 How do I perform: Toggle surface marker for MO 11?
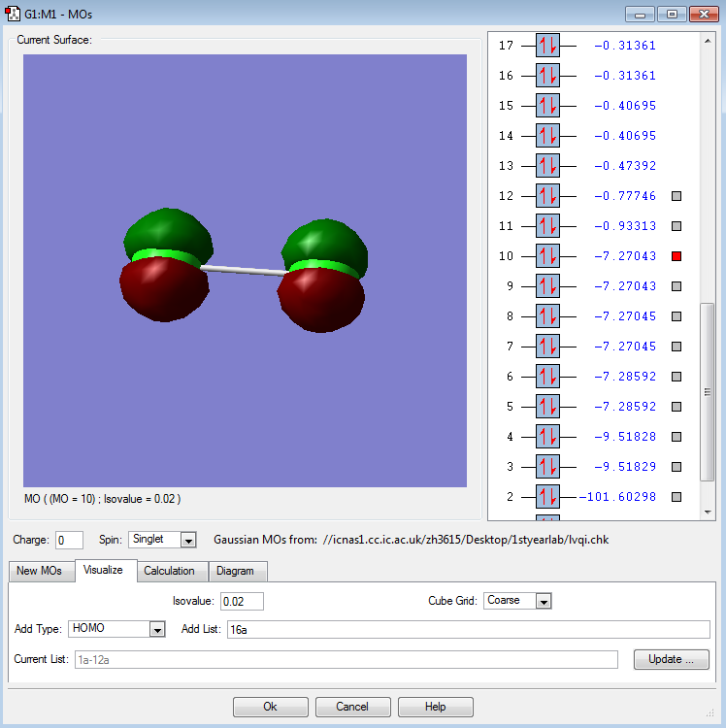pos(676,226)
